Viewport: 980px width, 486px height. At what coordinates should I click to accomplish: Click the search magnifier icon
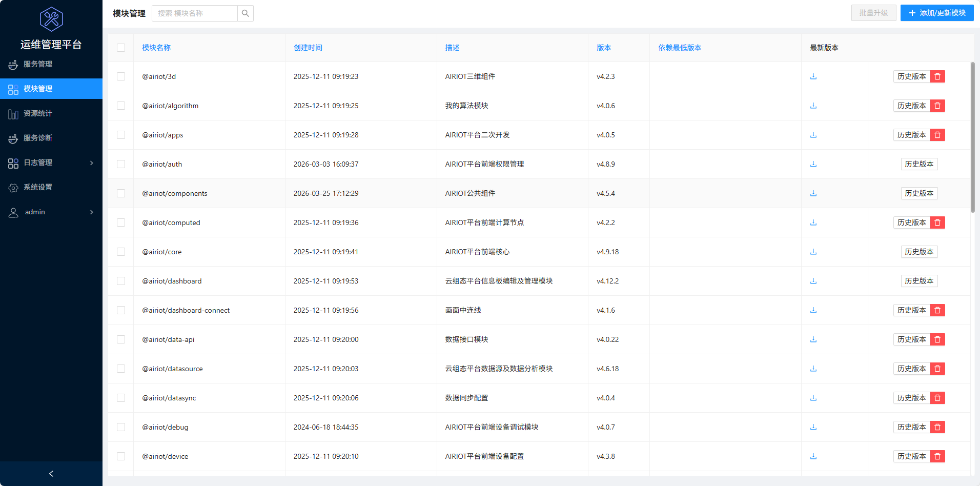coord(245,13)
